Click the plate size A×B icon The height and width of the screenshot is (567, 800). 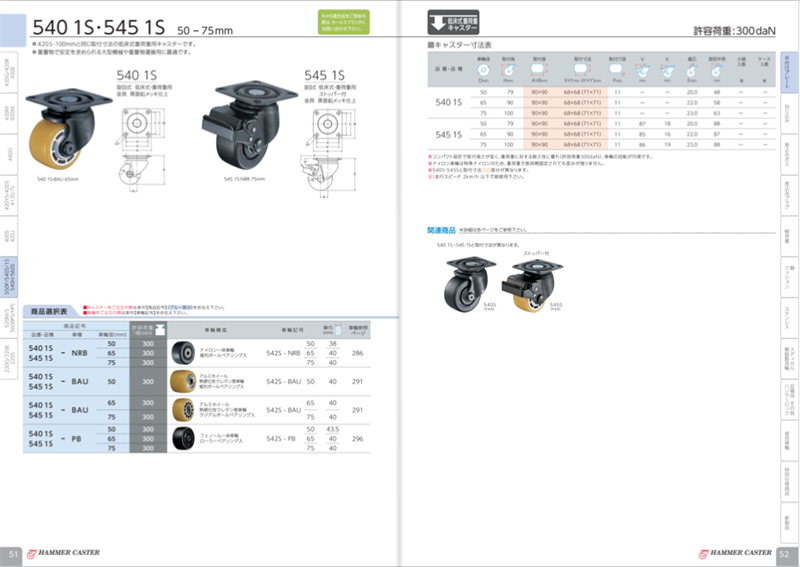point(539,69)
